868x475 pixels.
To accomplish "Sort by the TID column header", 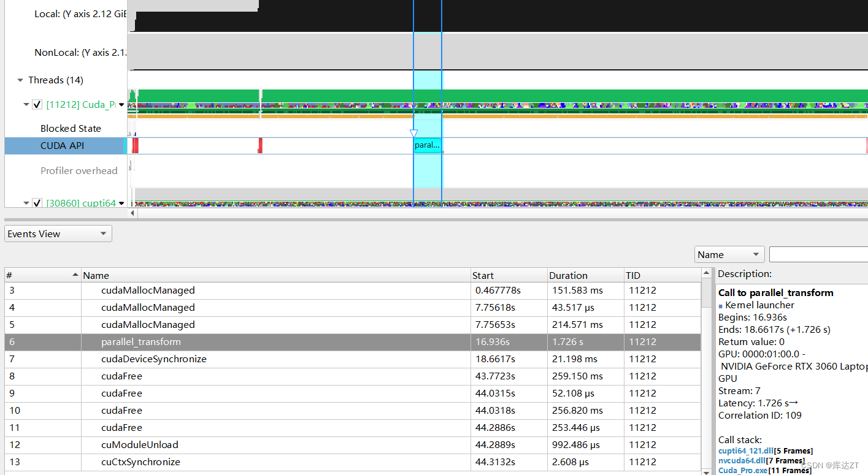I will pyautogui.click(x=661, y=275).
